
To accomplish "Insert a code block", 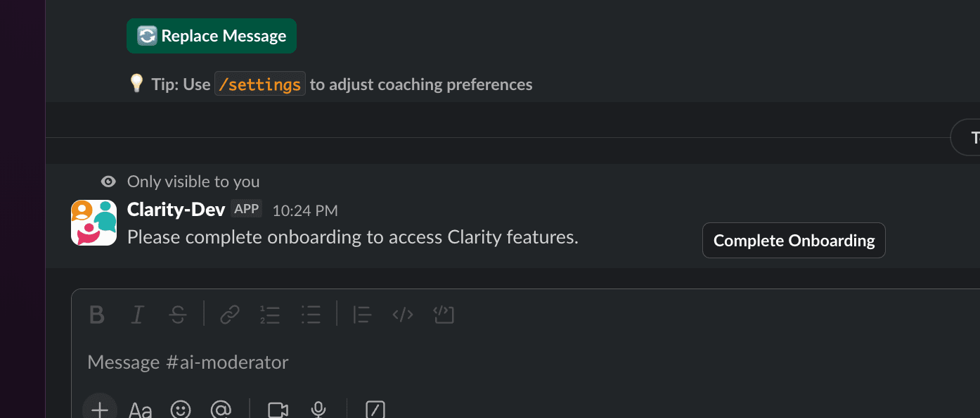I will click(444, 315).
